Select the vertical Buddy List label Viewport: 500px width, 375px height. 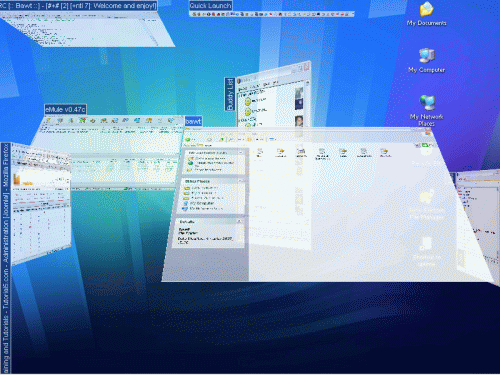coord(230,94)
